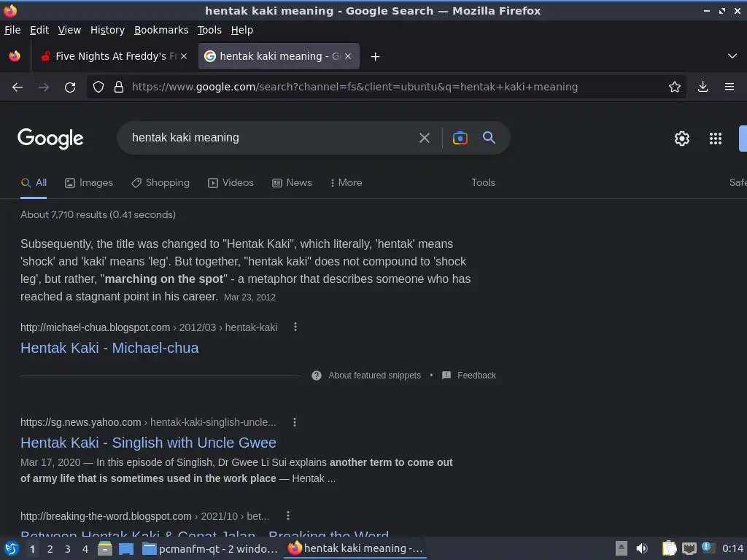Open the taskbar file manager launcher
Screen dimensions: 747x560
(105, 548)
